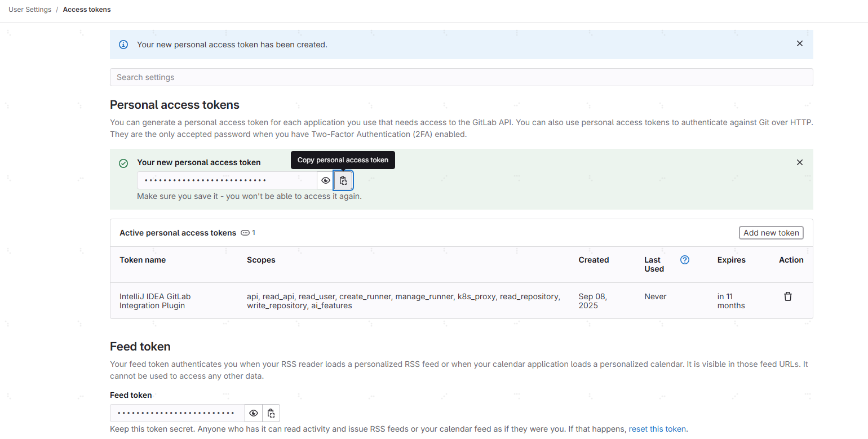This screenshot has width=868, height=439.
Task: Click the info icon in blue alert
Action: [123, 45]
